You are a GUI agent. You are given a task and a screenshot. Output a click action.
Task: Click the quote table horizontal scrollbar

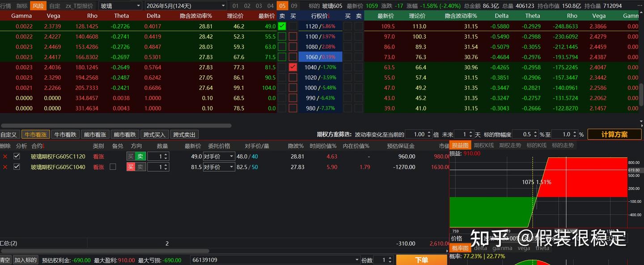pos(116,126)
